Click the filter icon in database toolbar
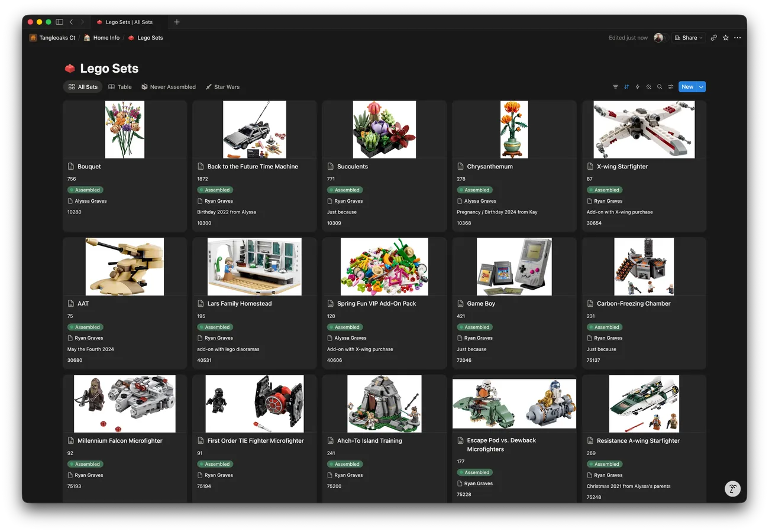This screenshot has height=532, width=769. click(615, 87)
